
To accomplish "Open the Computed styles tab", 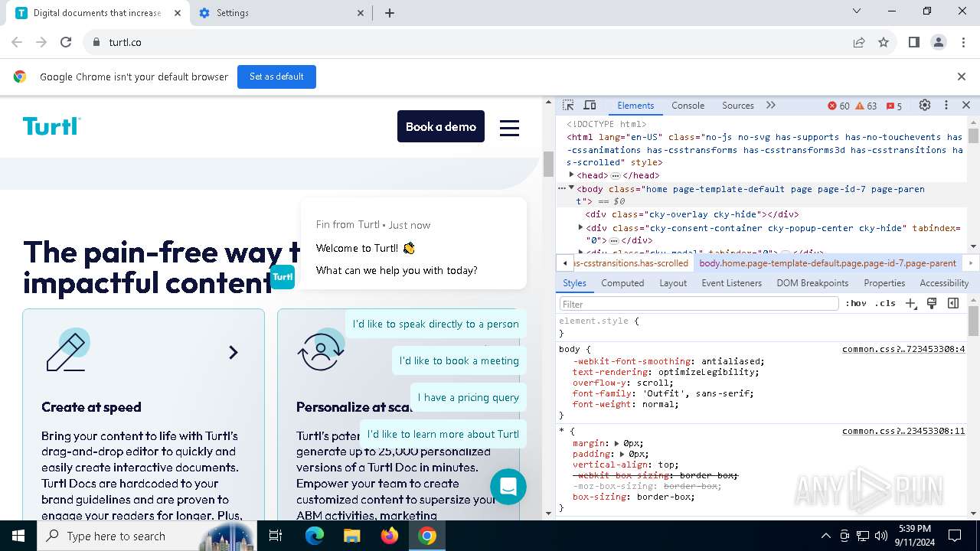I will [622, 283].
